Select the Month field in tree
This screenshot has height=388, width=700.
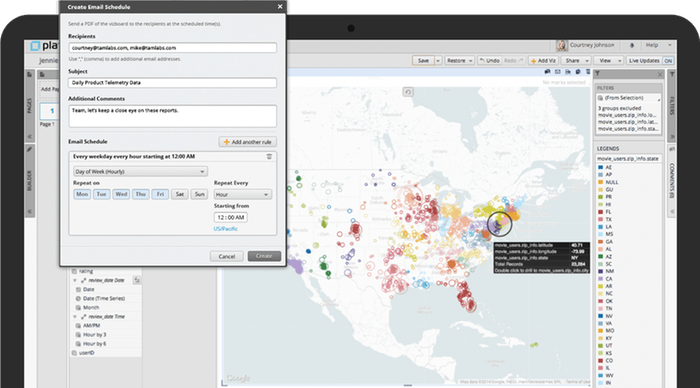coord(91,308)
